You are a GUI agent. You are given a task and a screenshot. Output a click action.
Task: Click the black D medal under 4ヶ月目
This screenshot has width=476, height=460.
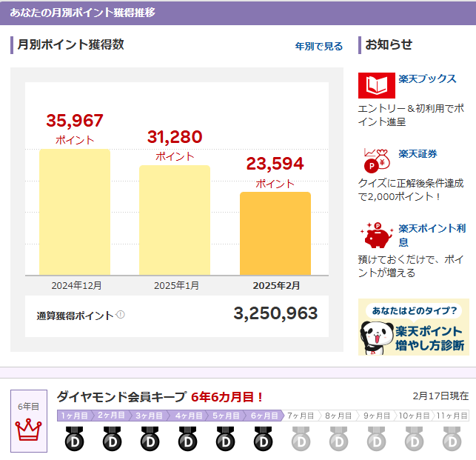coord(187,439)
